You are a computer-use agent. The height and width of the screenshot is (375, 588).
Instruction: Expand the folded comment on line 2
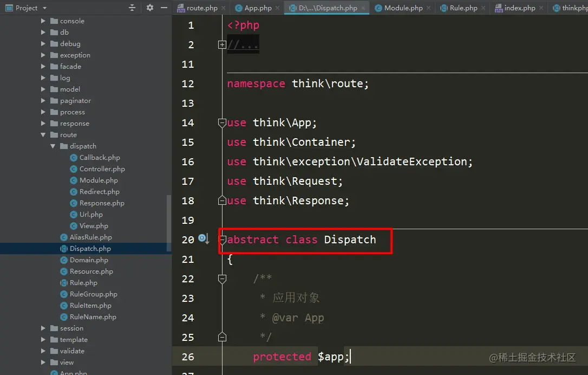222,44
